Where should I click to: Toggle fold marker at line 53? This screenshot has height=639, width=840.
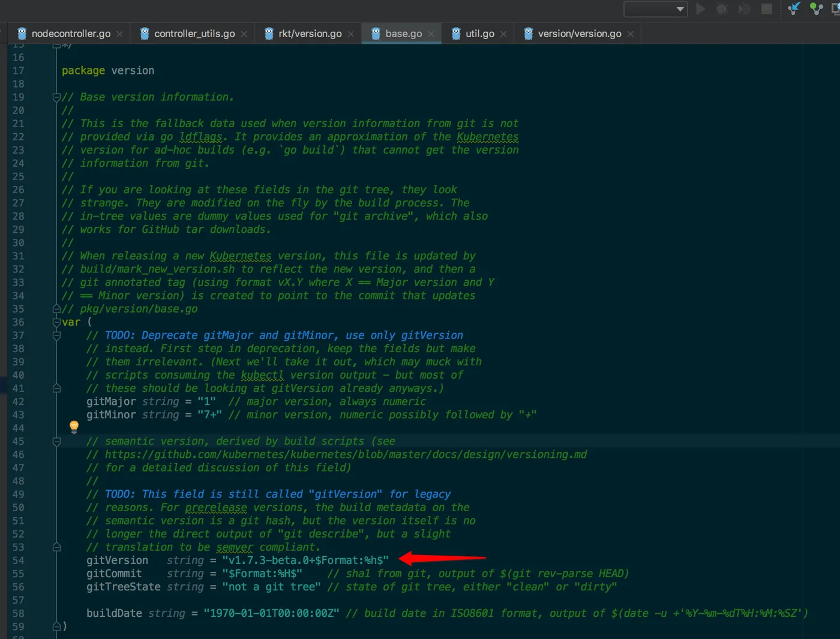(x=56, y=547)
